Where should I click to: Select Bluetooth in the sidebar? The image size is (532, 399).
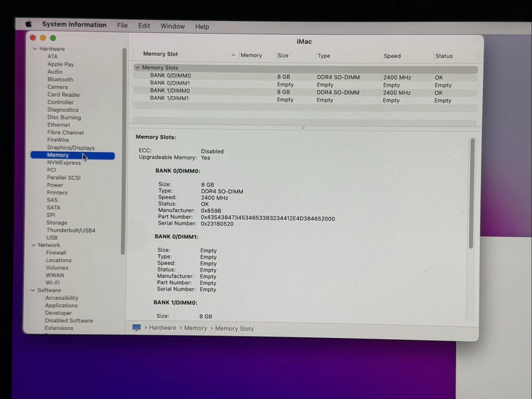click(60, 79)
